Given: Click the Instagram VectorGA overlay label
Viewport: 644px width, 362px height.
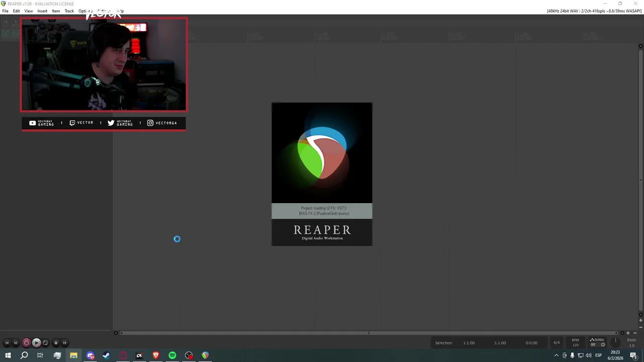Looking at the screenshot, I should (x=162, y=123).
